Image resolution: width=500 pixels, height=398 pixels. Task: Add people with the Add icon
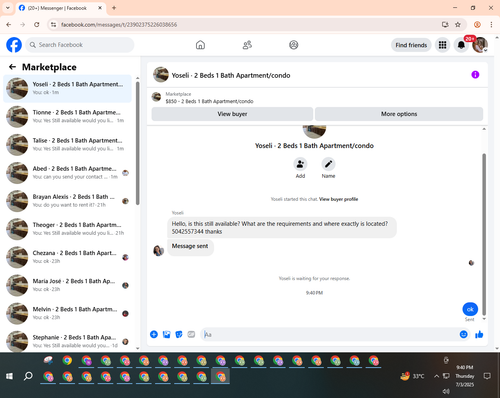[x=300, y=164]
